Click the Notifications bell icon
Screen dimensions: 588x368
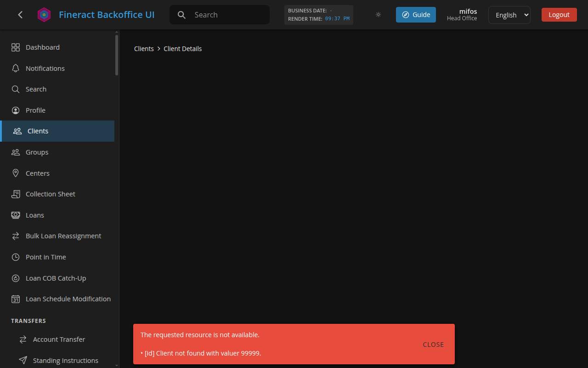(16, 68)
